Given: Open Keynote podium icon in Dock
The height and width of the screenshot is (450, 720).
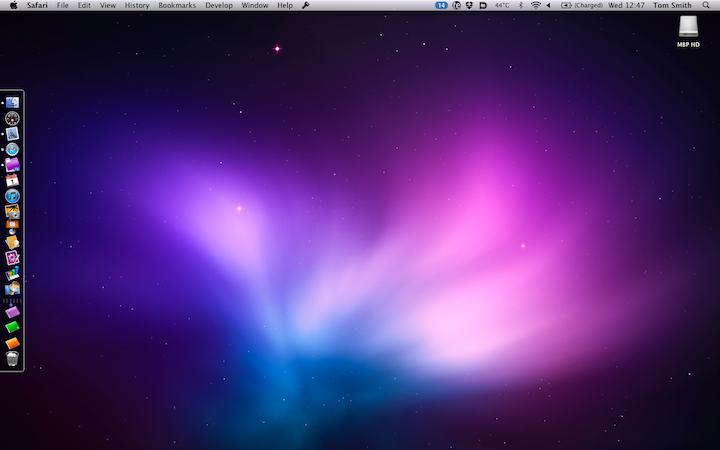Looking at the screenshot, I should pos(12,227).
